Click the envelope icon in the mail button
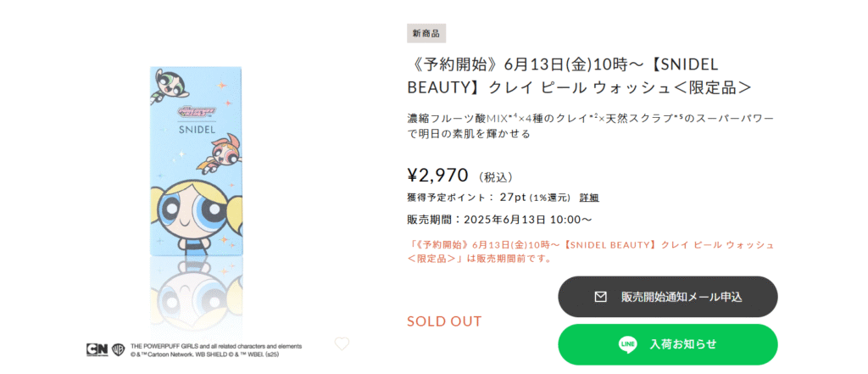Viewport: 868px width, 374px height. pyautogui.click(x=600, y=297)
